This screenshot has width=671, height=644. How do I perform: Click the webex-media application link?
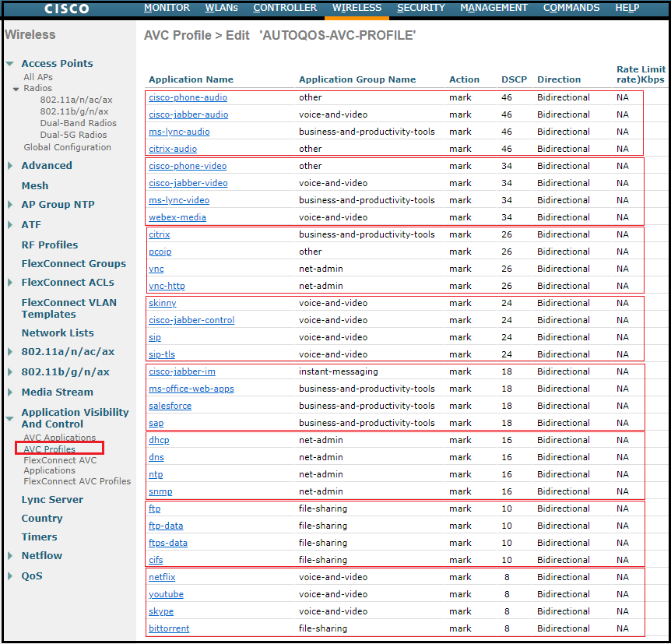177,217
